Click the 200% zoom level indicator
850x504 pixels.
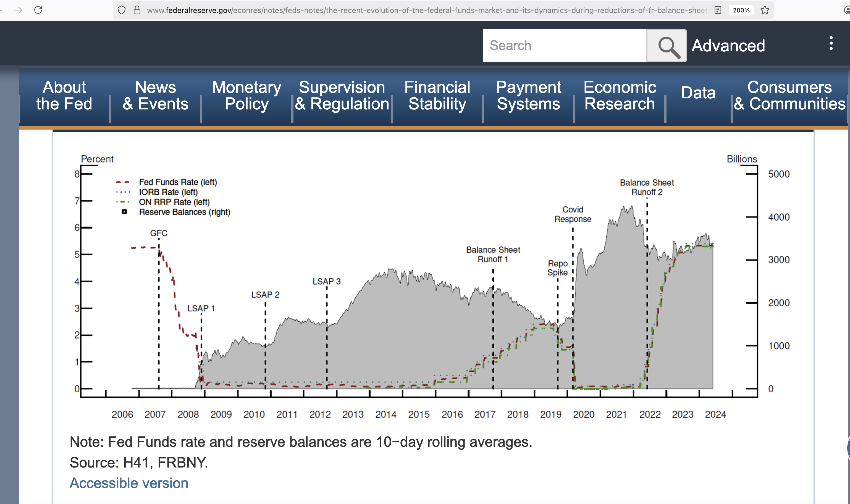tap(741, 10)
